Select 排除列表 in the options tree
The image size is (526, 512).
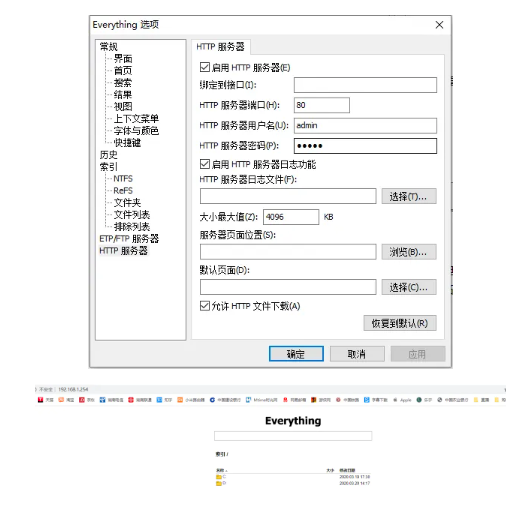132,227
